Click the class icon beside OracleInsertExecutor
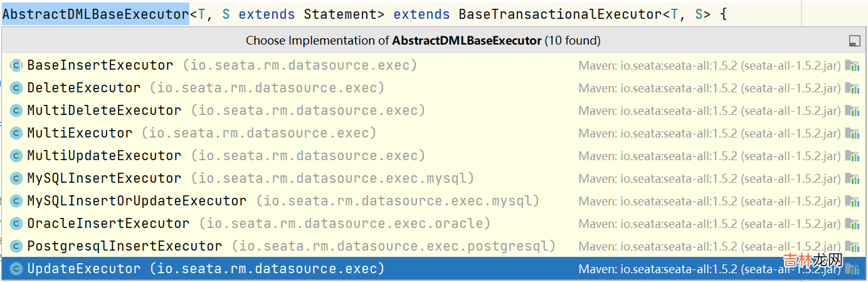This screenshot has height=282, width=868. [16, 224]
